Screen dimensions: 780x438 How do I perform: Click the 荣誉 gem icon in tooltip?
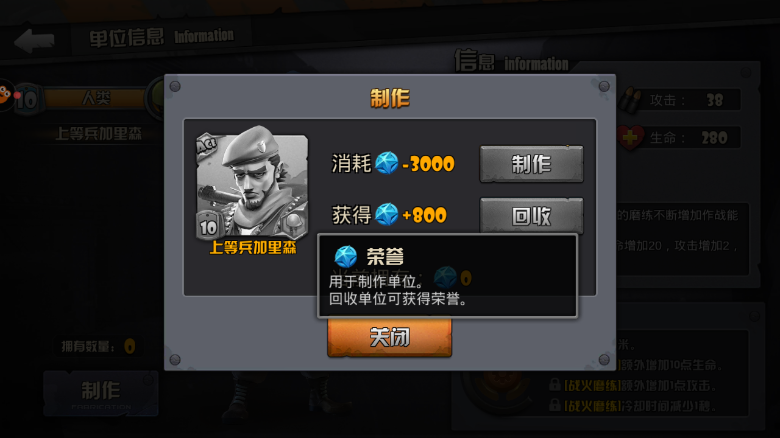click(346, 257)
